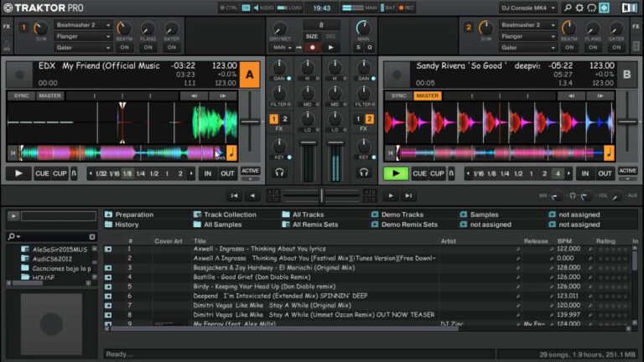
Task: Open the loop recorder MAIN source dropdown
Action: click(x=282, y=48)
